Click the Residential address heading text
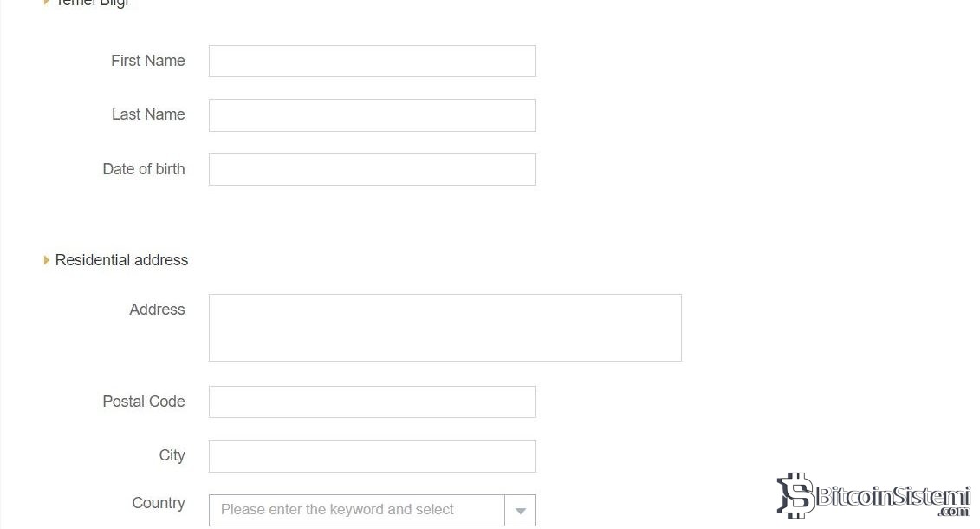Image resolution: width=980 pixels, height=529 pixels. tap(121, 260)
